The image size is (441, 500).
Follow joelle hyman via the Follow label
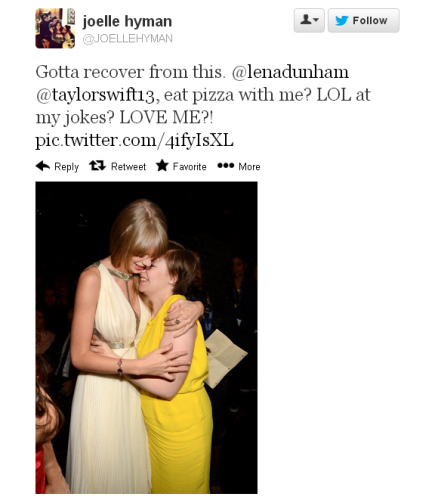[x=370, y=21]
